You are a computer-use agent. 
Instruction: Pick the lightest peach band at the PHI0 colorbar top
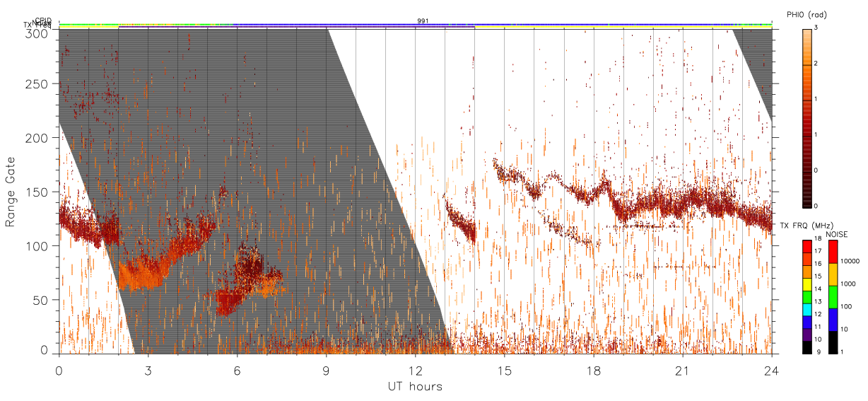pyautogui.click(x=807, y=33)
